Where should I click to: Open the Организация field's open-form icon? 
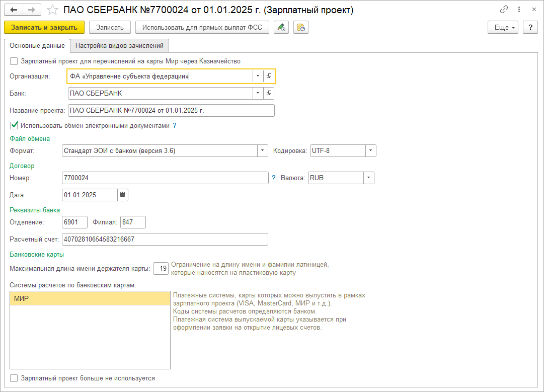[269, 76]
